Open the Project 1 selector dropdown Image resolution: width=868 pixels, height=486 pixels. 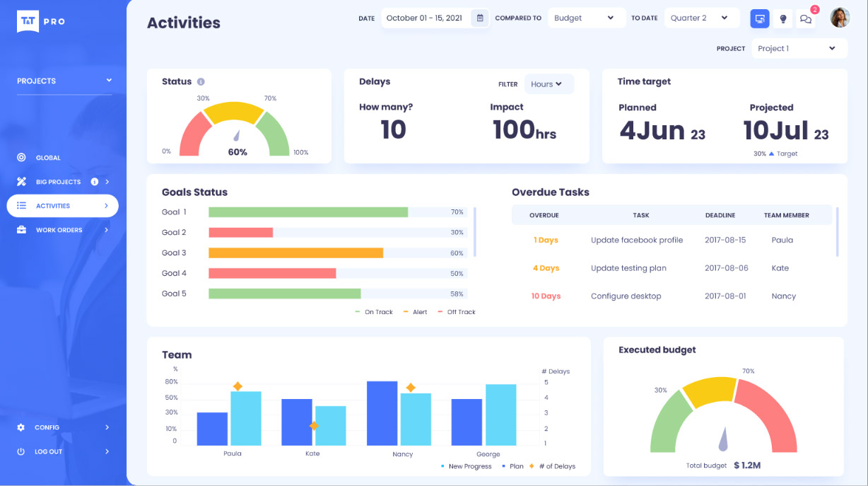tap(797, 48)
